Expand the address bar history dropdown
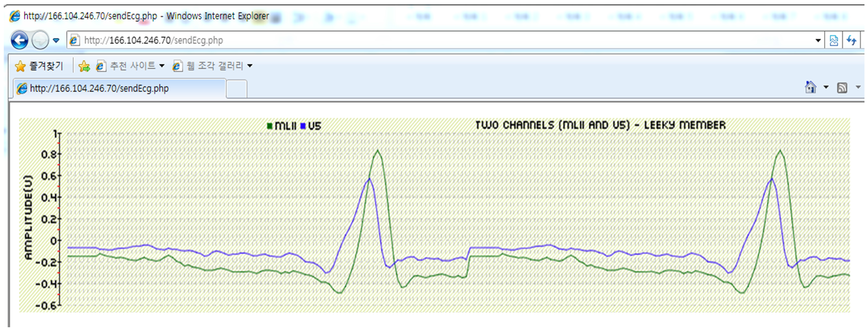868x331 pixels. pos(818,41)
